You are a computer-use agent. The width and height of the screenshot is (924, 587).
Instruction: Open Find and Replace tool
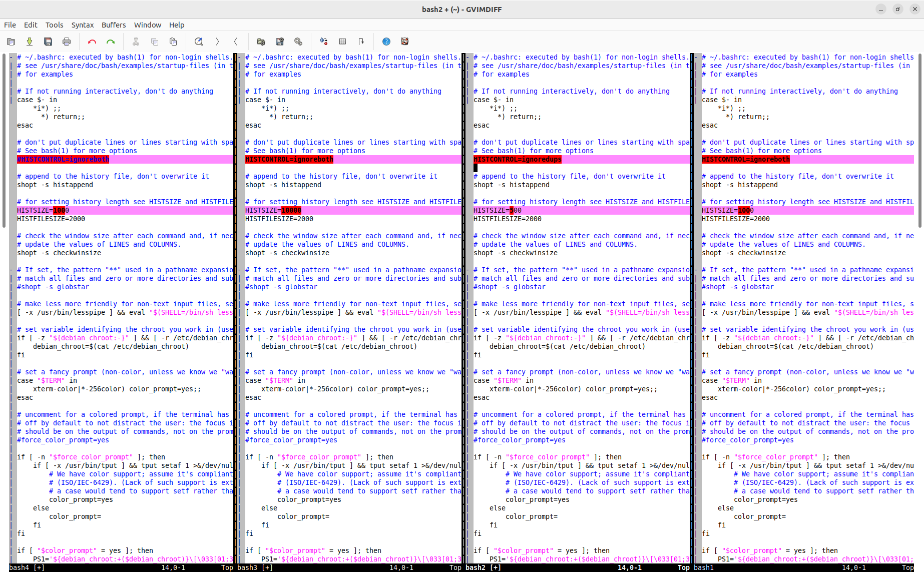[199, 42]
